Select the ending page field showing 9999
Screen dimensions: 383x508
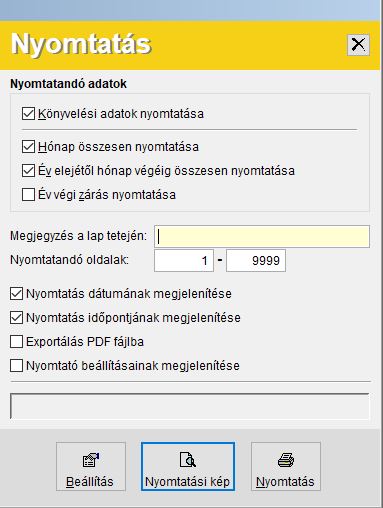pyautogui.click(x=256, y=260)
